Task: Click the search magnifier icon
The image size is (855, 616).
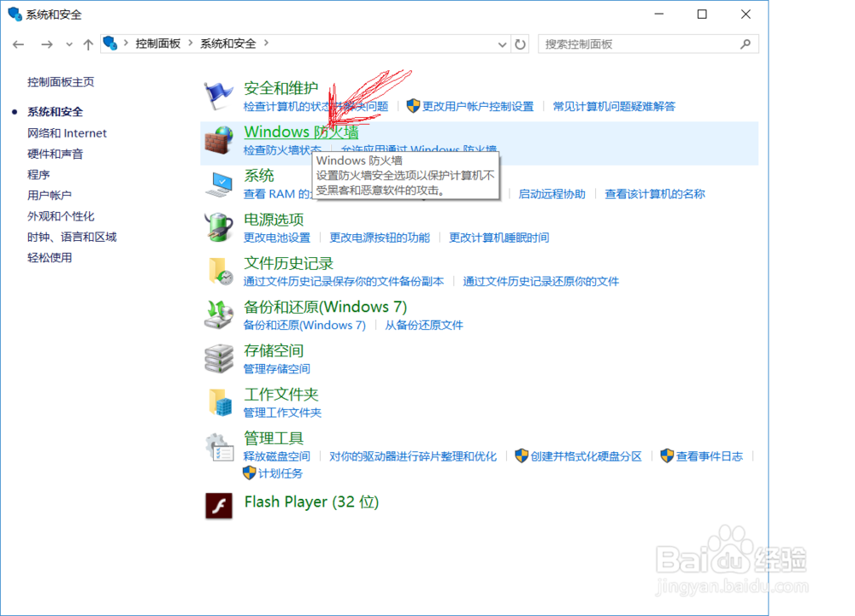Action: 746,44
